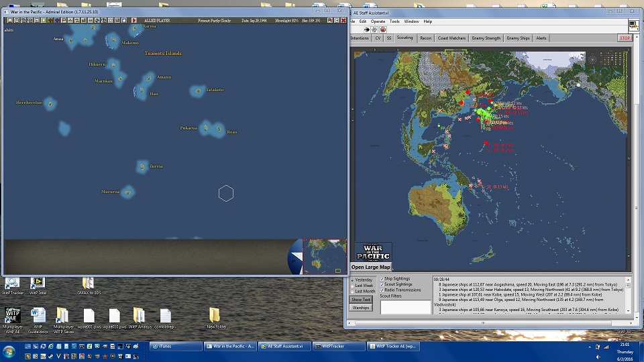Select the Yesterday radio button

coord(352,280)
